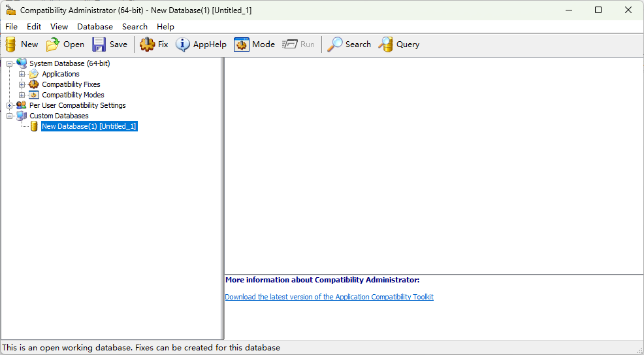Select the Compatibility Modes label
644x355 pixels.
73,95
